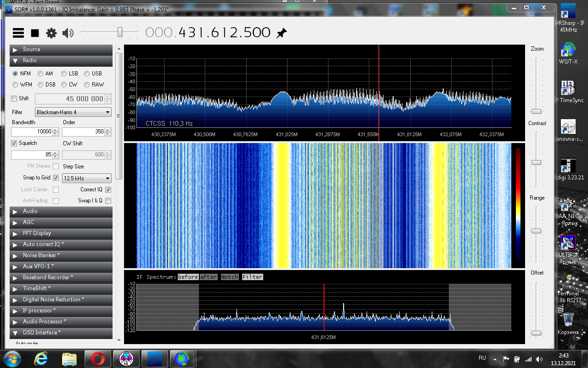Toggle the Swap I & Q checkbox

(108, 201)
